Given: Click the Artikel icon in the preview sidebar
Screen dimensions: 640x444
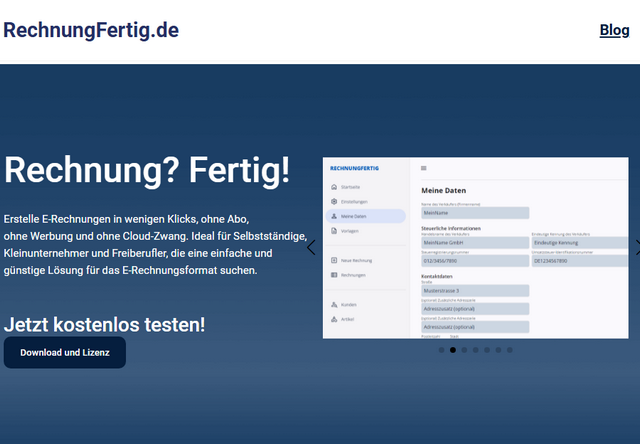Looking at the screenshot, I should 334,319.
